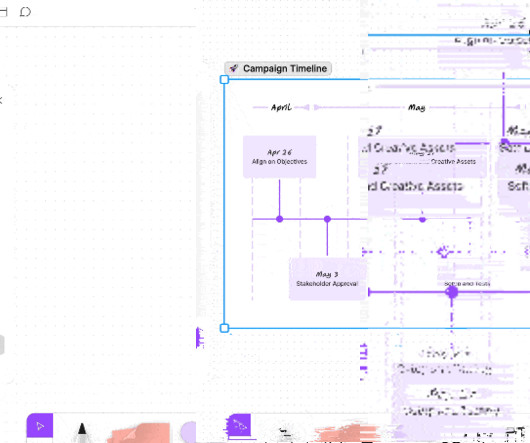The height and width of the screenshot is (443, 530).
Task: Collapse the left side panel chevron
Action: coord(1,100)
